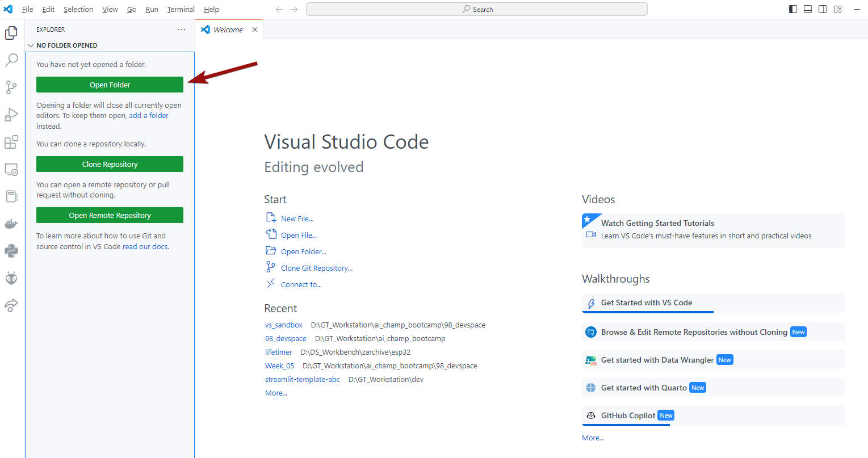Click the Connect to remote icon
This screenshot has width=868, height=458.
[271, 283]
